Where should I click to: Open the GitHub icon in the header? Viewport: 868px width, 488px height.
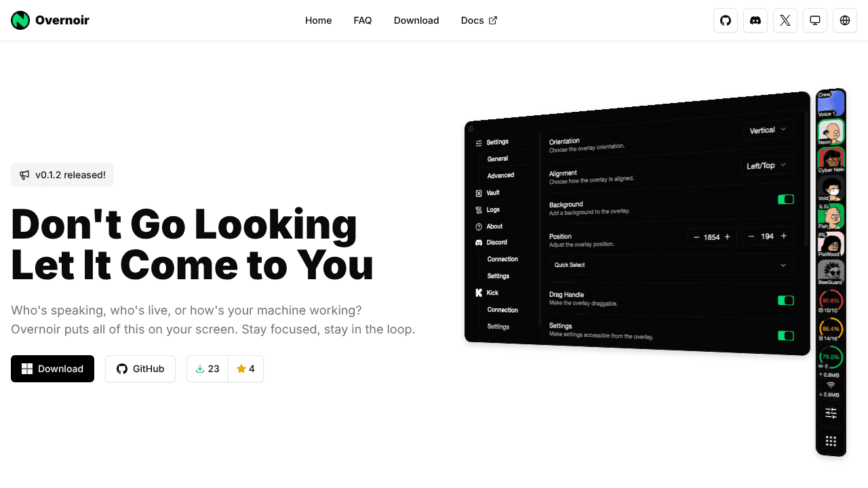click(726, 20)
